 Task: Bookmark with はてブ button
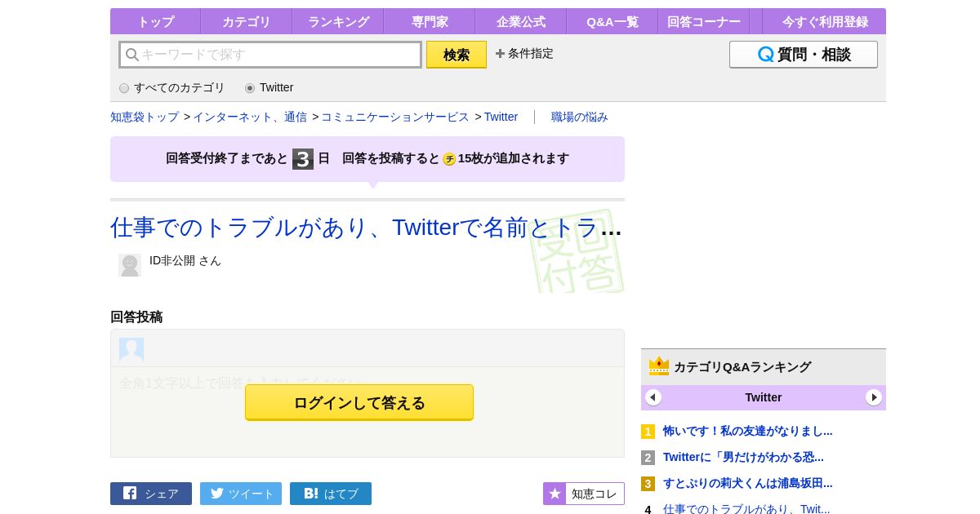pos(331,494)
